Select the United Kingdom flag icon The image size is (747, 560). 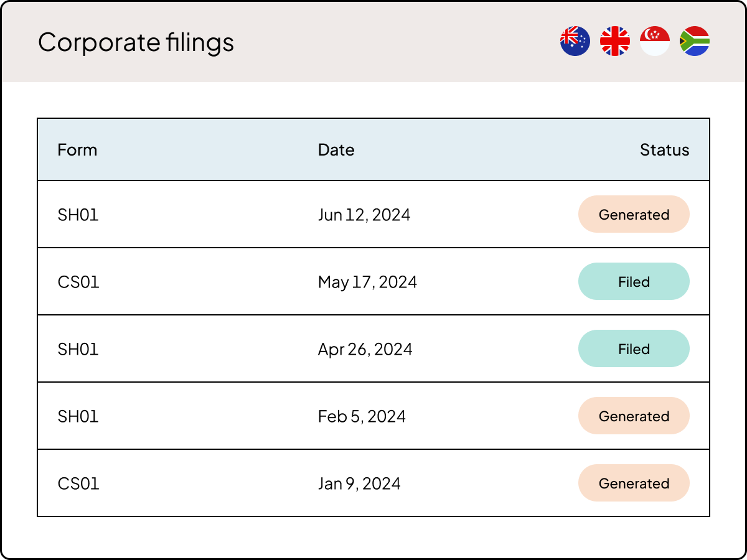(x=614, y=40)
